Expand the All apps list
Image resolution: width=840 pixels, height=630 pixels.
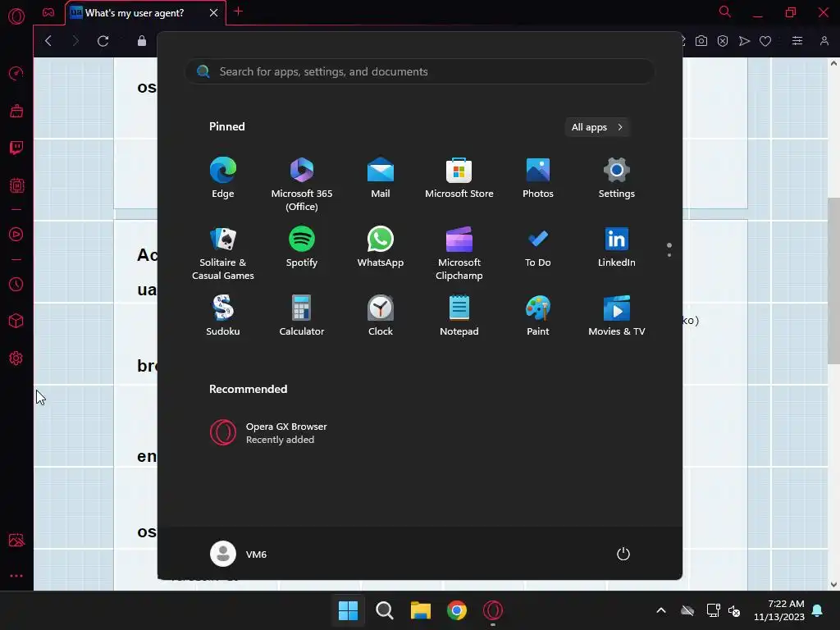coord(597,127)
